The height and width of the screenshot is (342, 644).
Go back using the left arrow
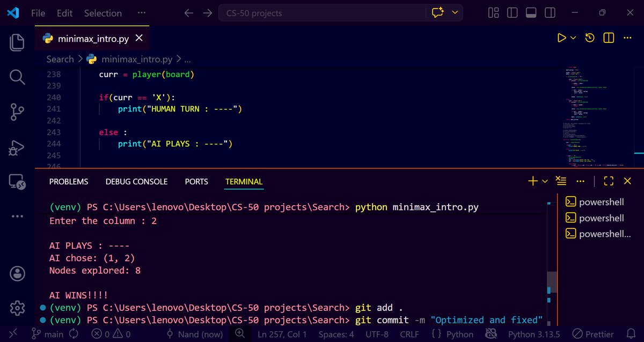188,13
